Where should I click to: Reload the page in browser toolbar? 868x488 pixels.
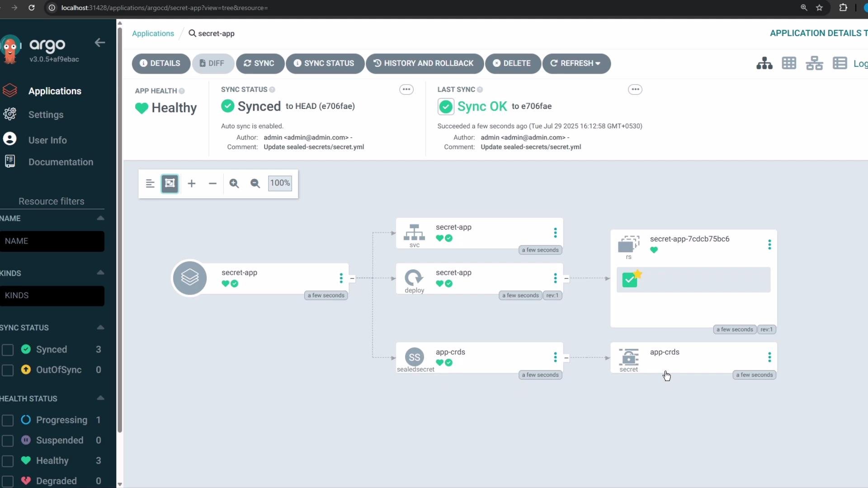[32, 8]
